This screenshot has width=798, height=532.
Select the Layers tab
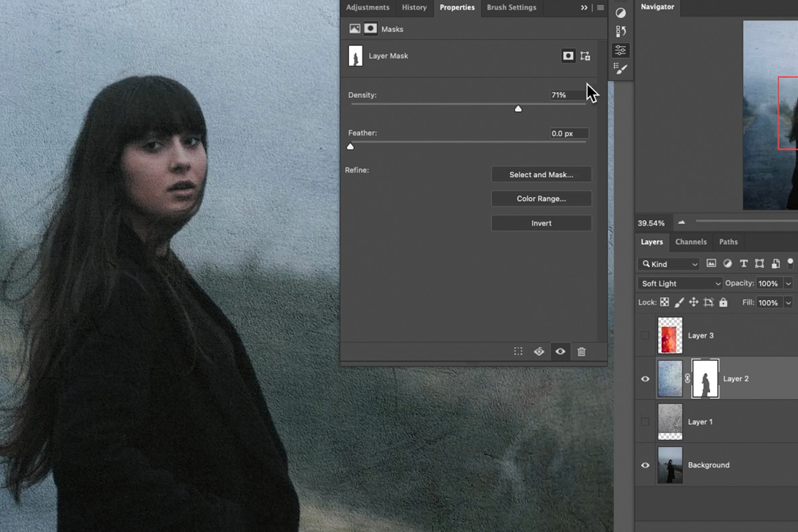coord(652,242)
